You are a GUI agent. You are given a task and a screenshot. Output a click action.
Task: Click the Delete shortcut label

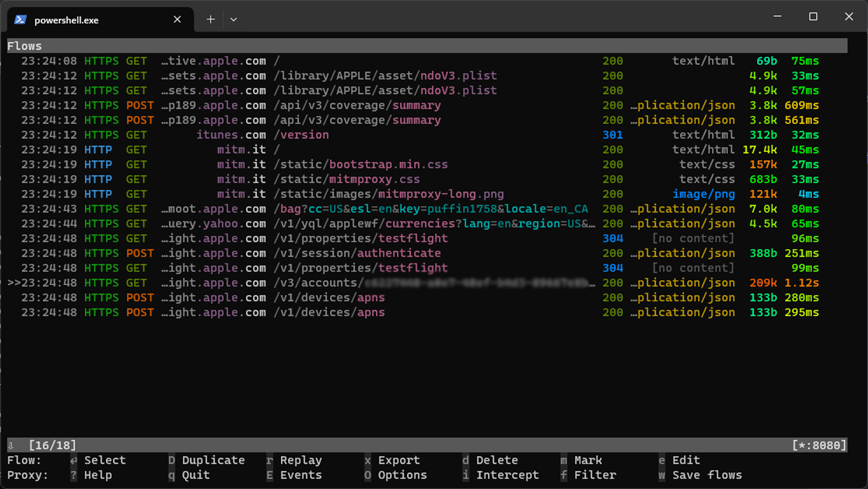pyautogui.click(x=497, y=460)
